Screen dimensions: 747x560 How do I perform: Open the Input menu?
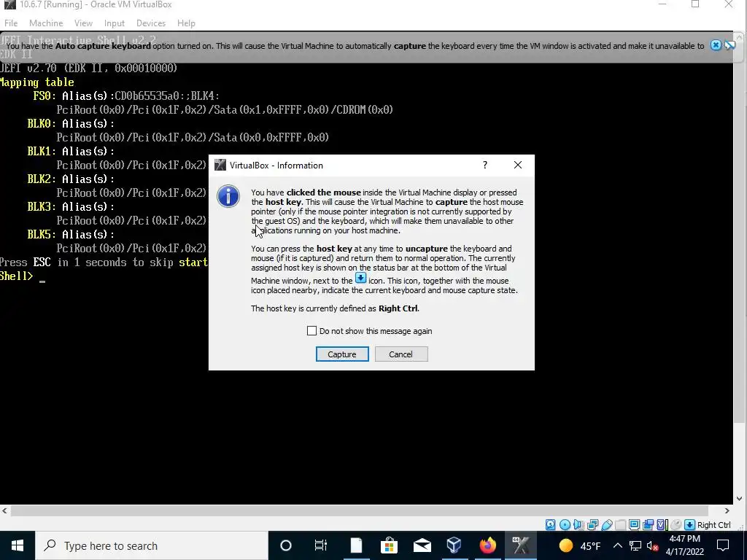tap(115, 23)
